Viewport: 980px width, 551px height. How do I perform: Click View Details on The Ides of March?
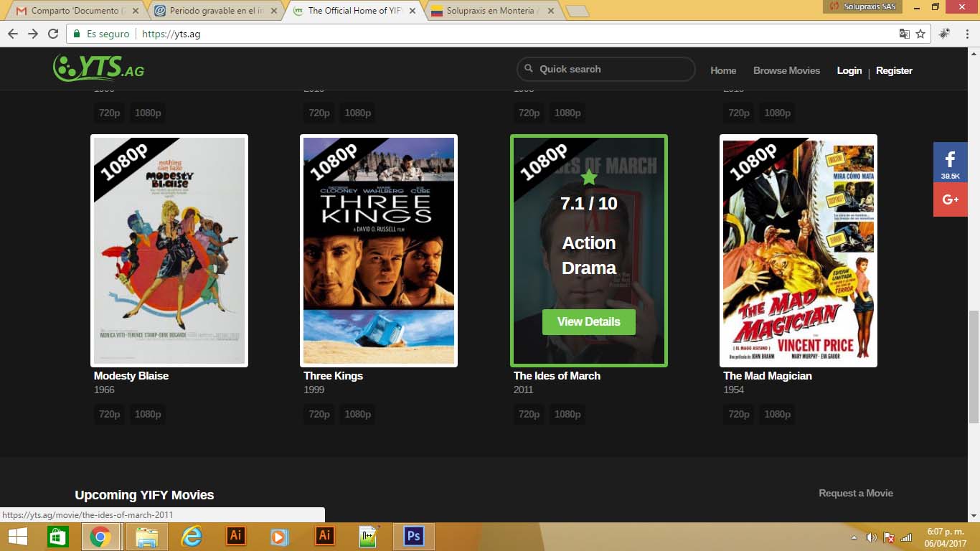[x=589, y=322]
